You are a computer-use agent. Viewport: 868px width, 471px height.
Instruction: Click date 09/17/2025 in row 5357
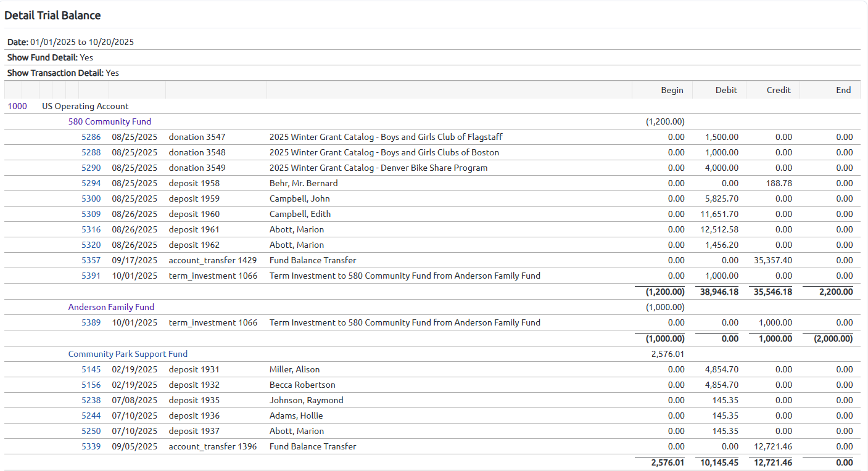click(x=134, y=260)
